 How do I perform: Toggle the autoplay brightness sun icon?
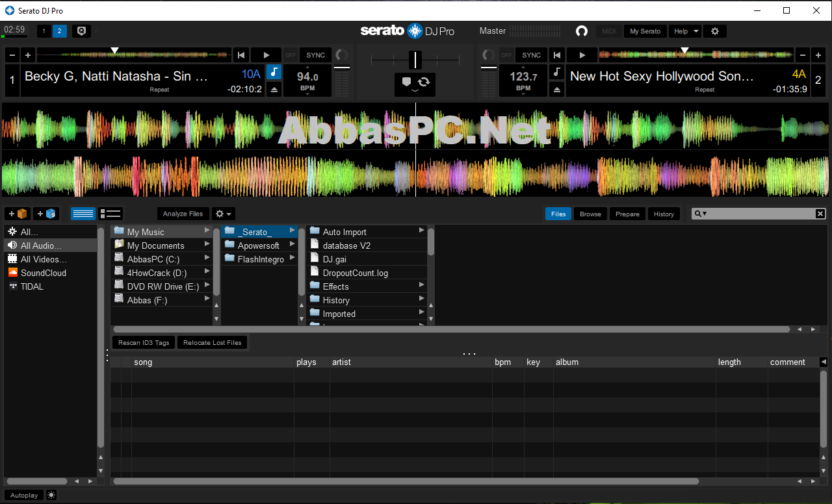[x=51, y=495]
